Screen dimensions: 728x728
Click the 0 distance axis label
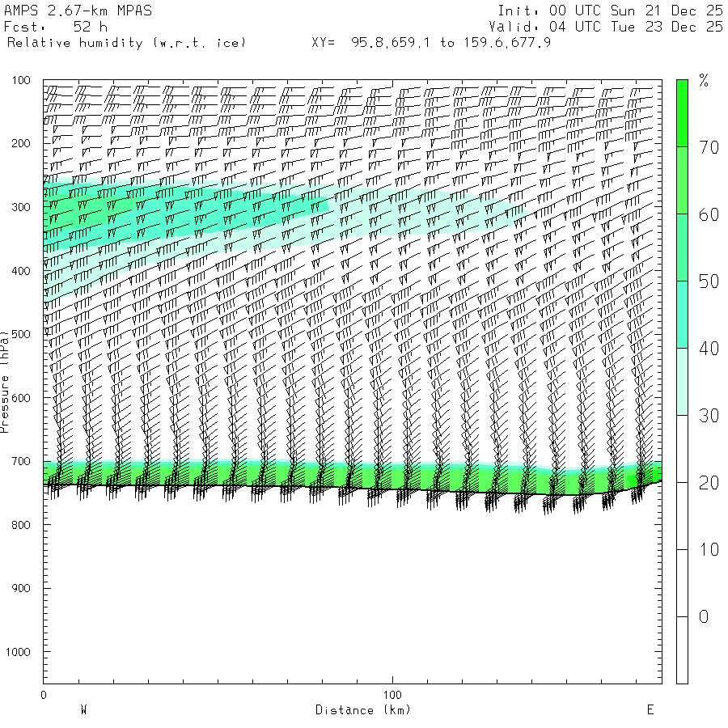(x=44, y=695)
